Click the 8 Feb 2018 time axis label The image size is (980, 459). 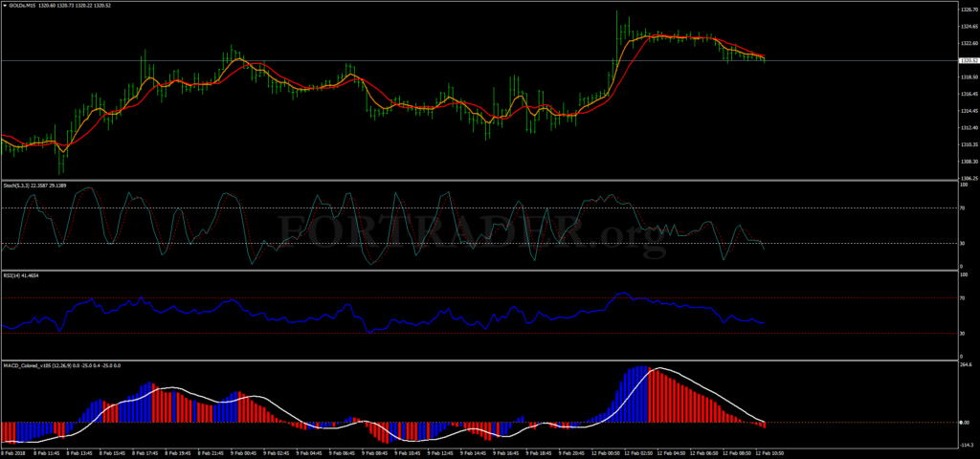point(11,452)
